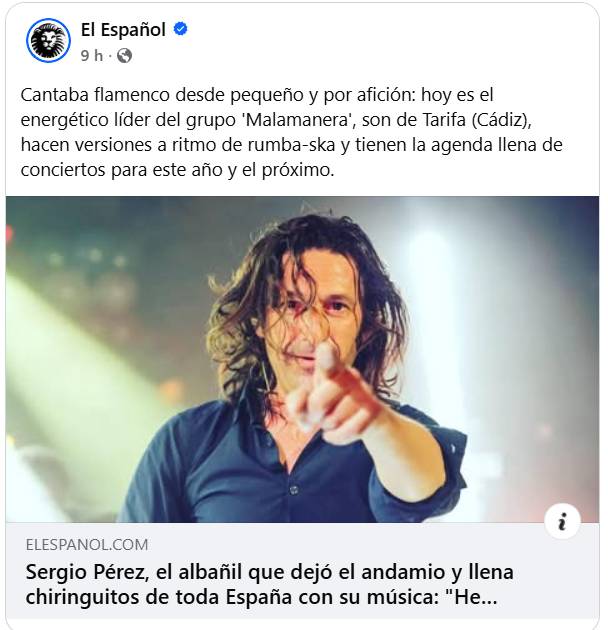Click the caption line "conciertos para este año"
The image size is (608, 630).
click(x=177, y=170)
